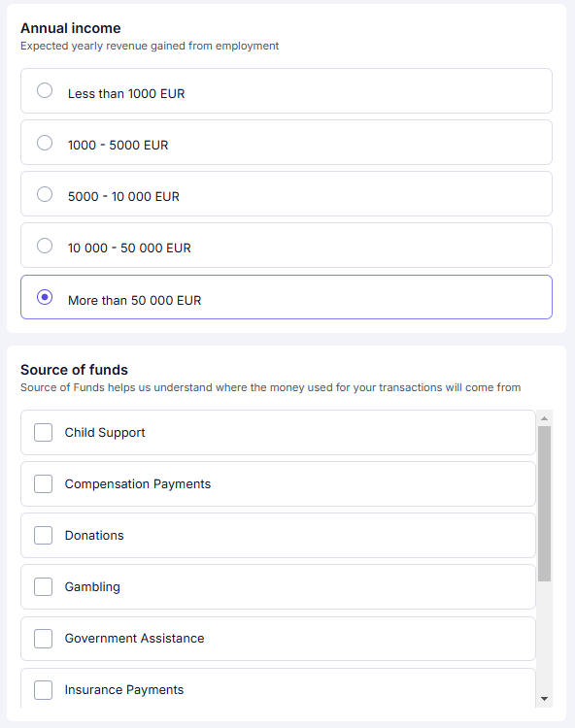Viewport: 575px width, 728px height.
Task: Choose the 1000 - 5000 EUR income radio
Action: (45, 143)
